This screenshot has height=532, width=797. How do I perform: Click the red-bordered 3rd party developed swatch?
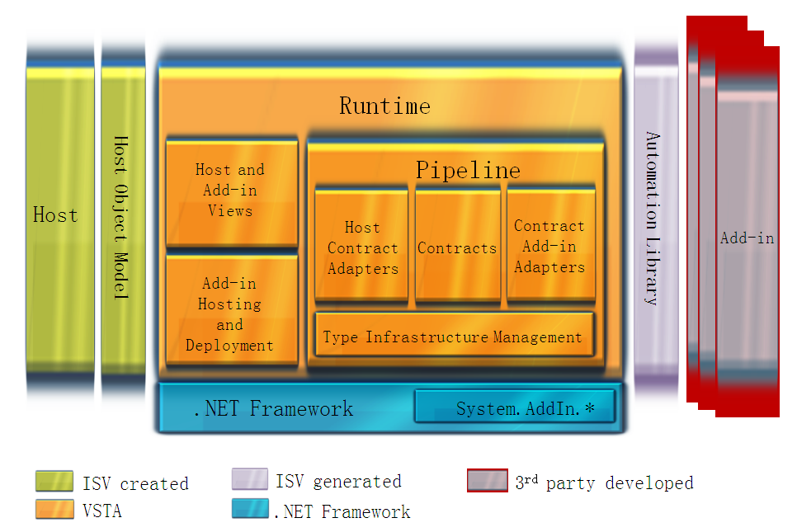488,481
